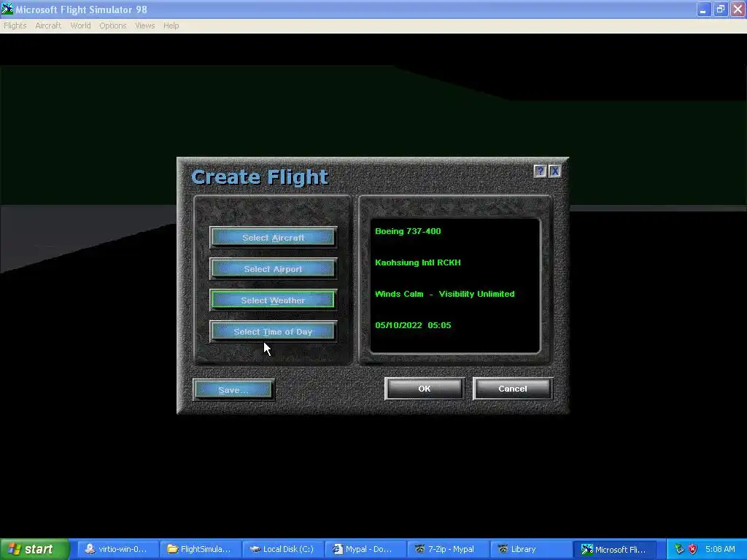Click the Save... button

point(233,389)
